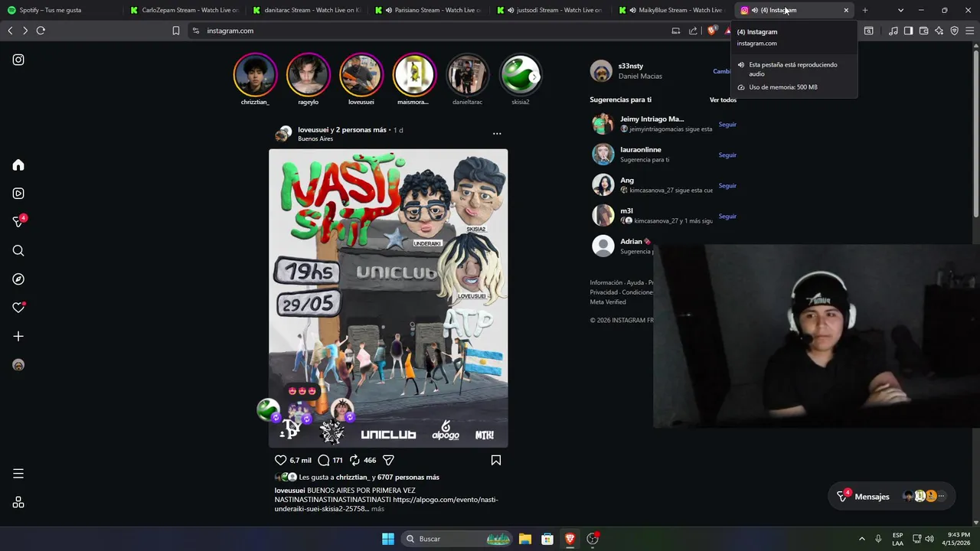This screenshot has width=980, height=551.
Task: Open File Explorer from the taskbar
Action: click(x=525, y=539)
